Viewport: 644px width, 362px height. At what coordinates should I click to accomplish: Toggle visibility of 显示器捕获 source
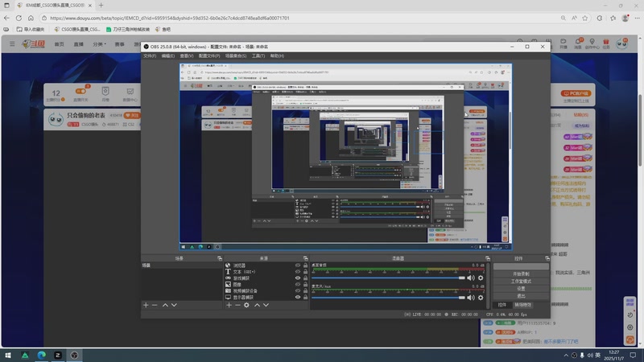pos(297,297)
